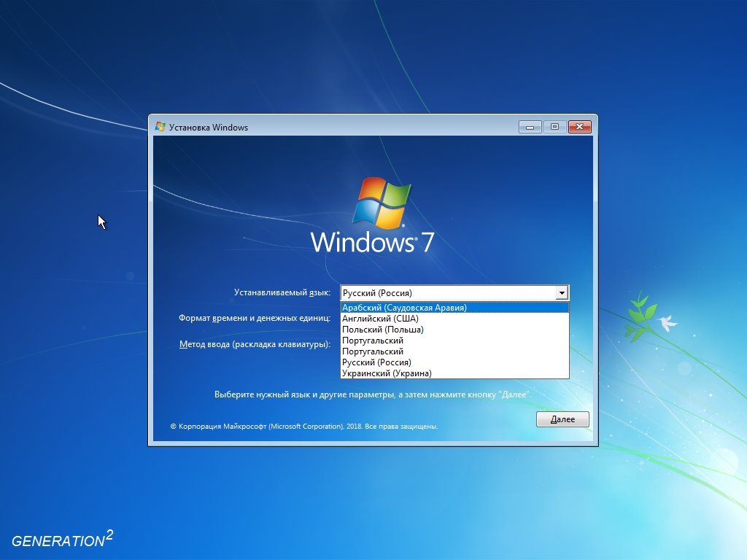The image size is (747, 560).
Task: Collapse the language list with the dropdown arrow
Action: (x=562, y=293)
